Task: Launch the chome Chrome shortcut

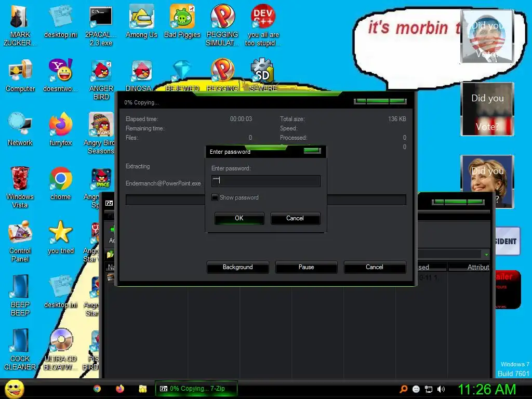Action: (x=60, y=183)
